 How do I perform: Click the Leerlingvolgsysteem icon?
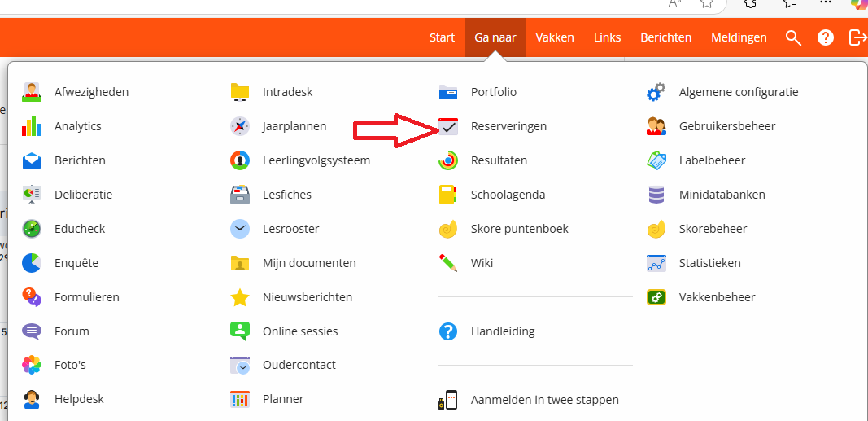pyautogui.click(x=240, y=160)
